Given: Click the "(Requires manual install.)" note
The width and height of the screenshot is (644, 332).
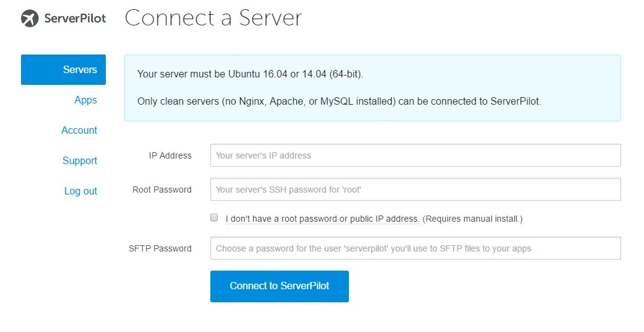Looking at the screenshot, I should click(x=473, y=219).
